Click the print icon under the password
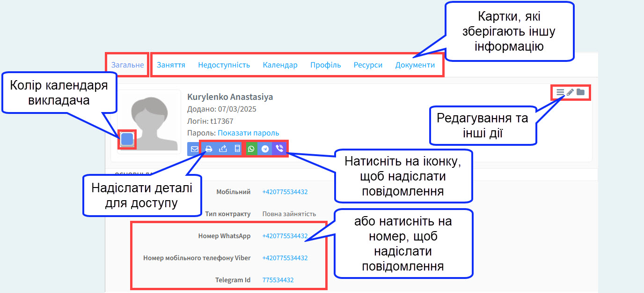The width and height of the screenshot is (644, 293). (x=209, y=149)
